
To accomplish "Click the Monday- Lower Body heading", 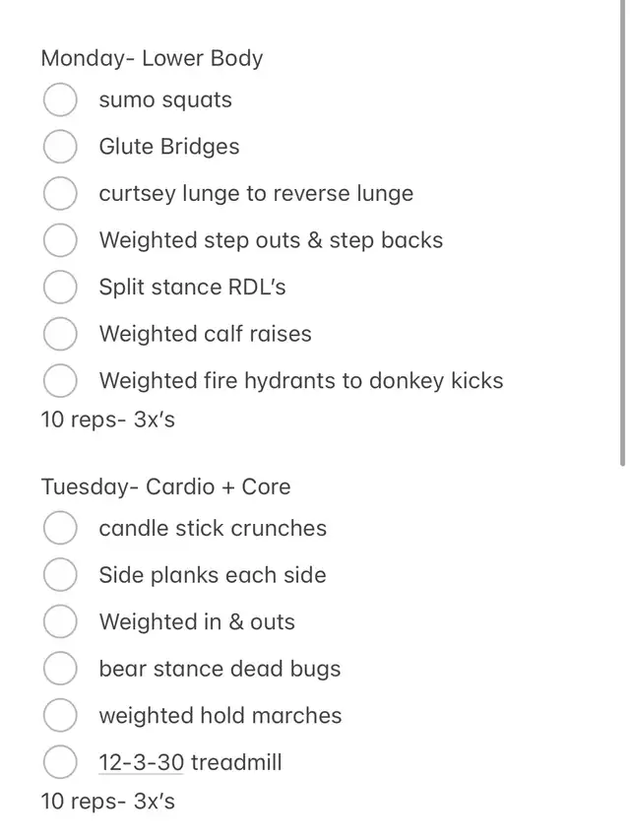I will 152,58.
